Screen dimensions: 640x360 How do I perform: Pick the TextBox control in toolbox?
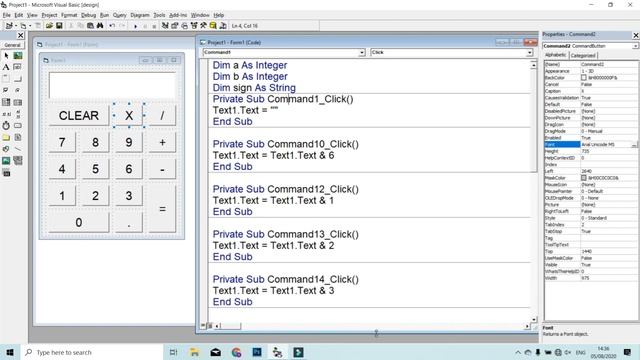click(18, 67)
